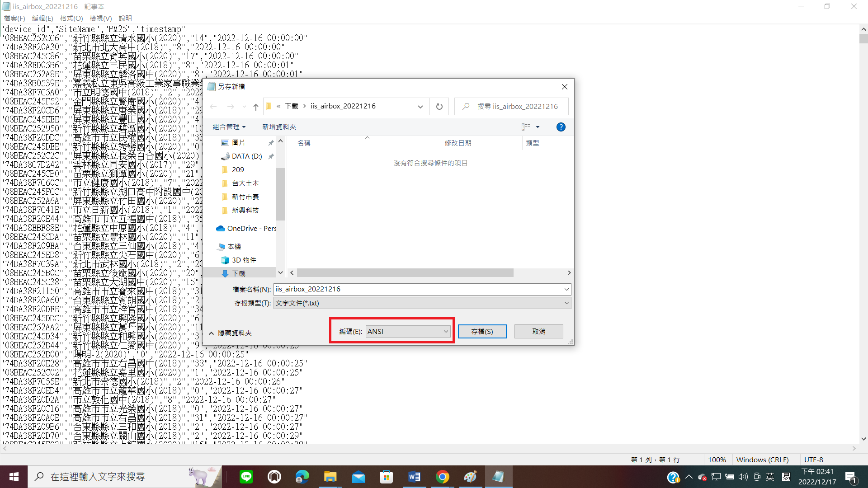This screenshot has height=488, width=868.
Task: Launch Google Chrome from the taskbar
Action: pos(442,477)
